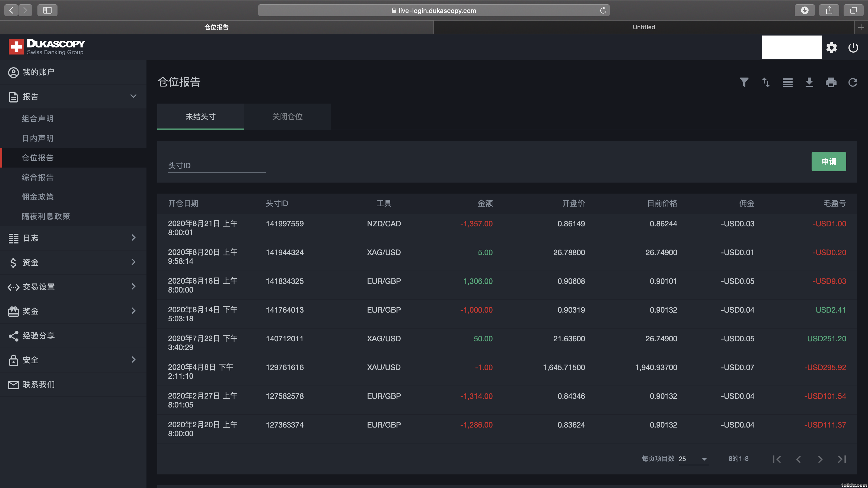
Task: Download the position report
Action: (809, 82)
